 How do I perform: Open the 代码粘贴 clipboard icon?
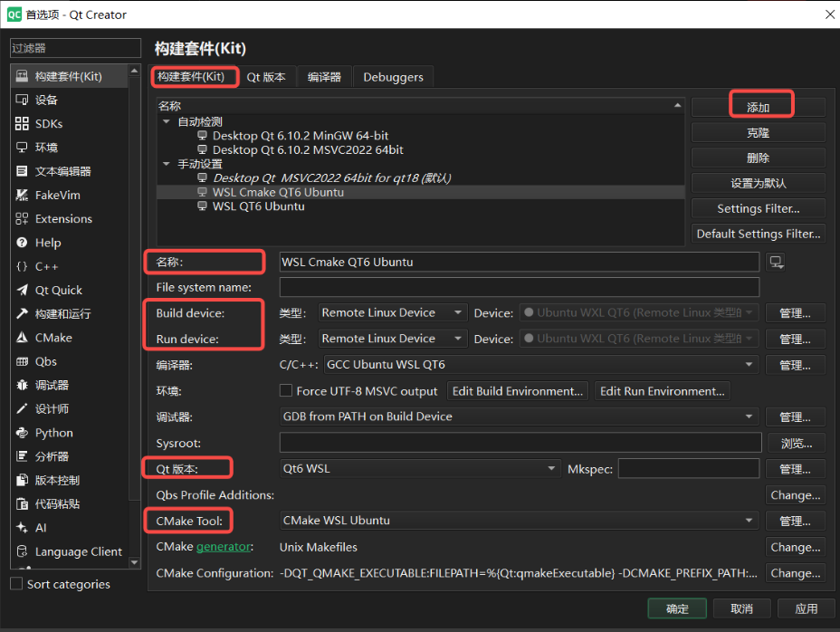pyautogui.click(x=22, y=504)
